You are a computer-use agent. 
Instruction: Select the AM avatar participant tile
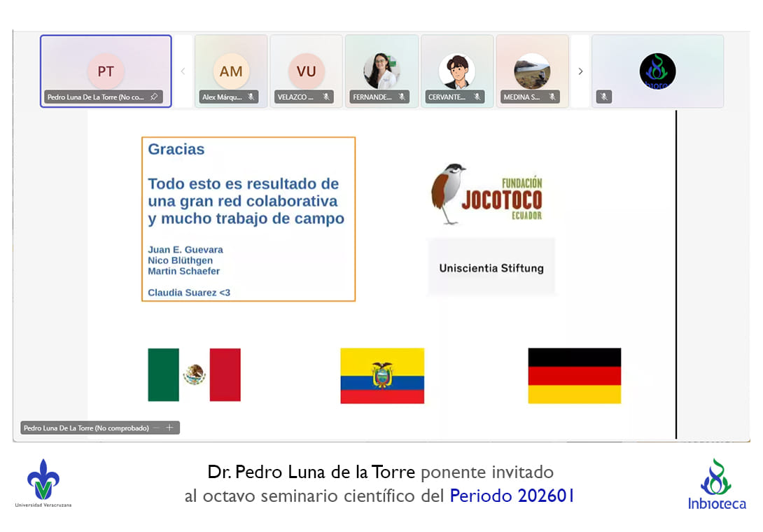pos(231,69)
